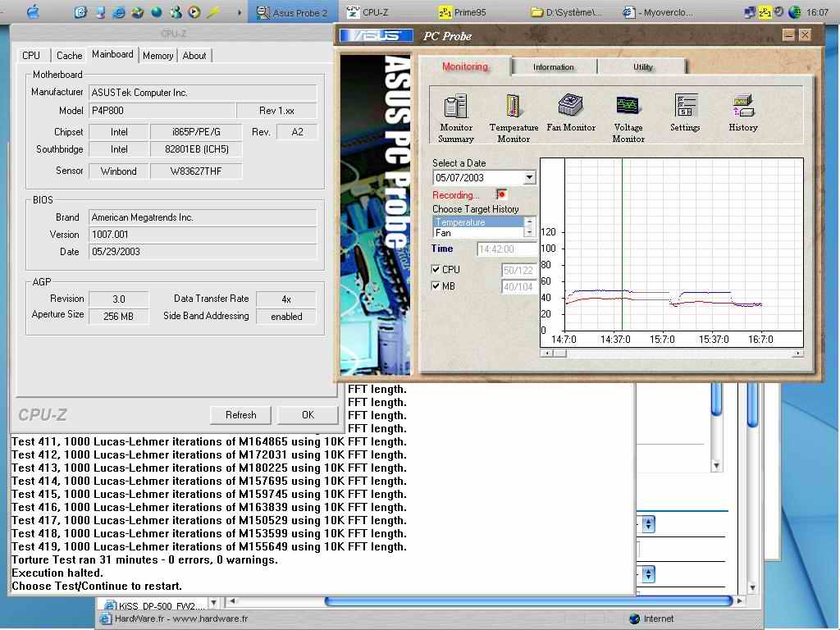Expand the Select a Date dropdown
This screenshot has height=630, width=840.
click(529, 178)
